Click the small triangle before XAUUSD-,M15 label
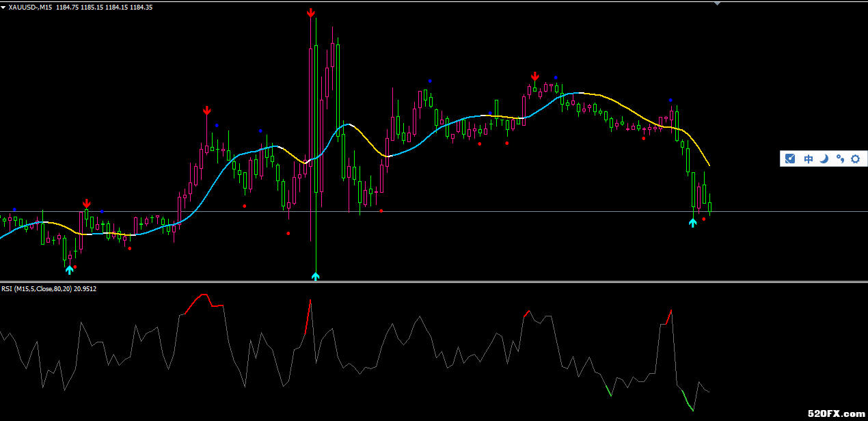Image resolution: width=868 pixels, height=421 pixels. coord(3,8)
